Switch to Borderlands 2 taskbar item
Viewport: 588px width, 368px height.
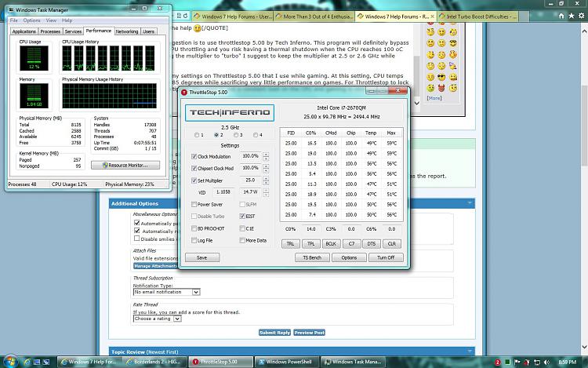point(156,362)
